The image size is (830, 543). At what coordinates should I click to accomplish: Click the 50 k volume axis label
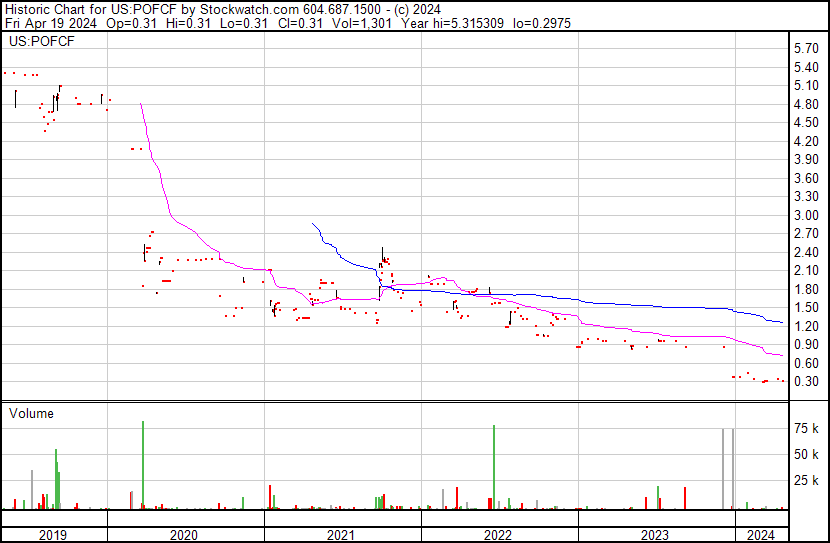(807, 454)
